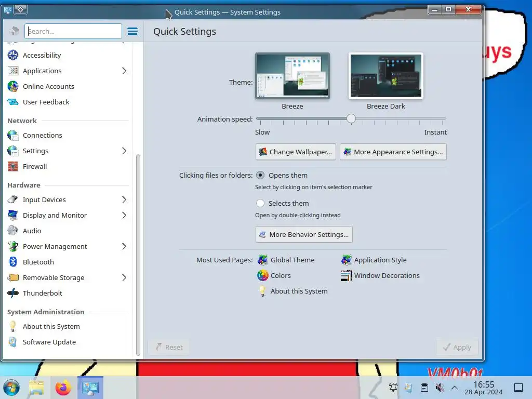Click the Application Style icon
The width and height of the screenshot is (532, 399).
click(346, 260)
